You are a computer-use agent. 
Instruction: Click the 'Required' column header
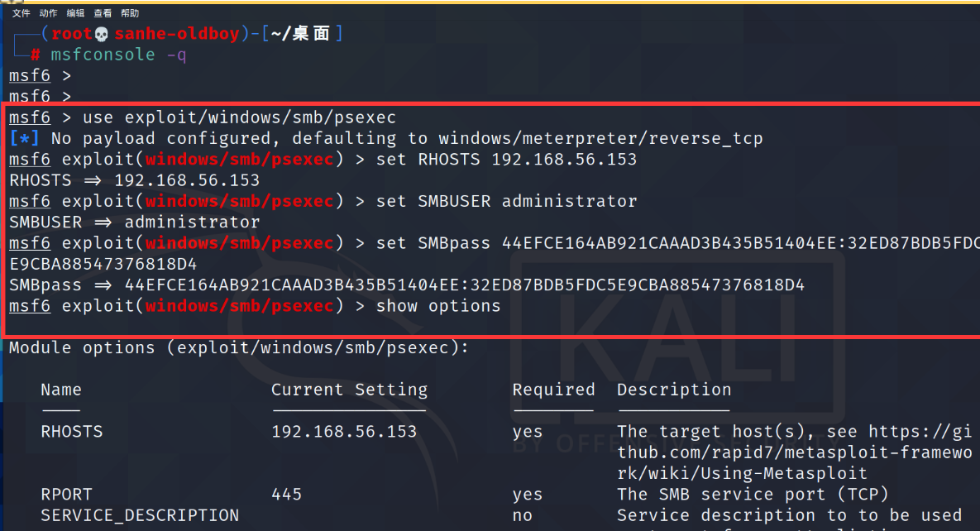[x=554, y=390]
